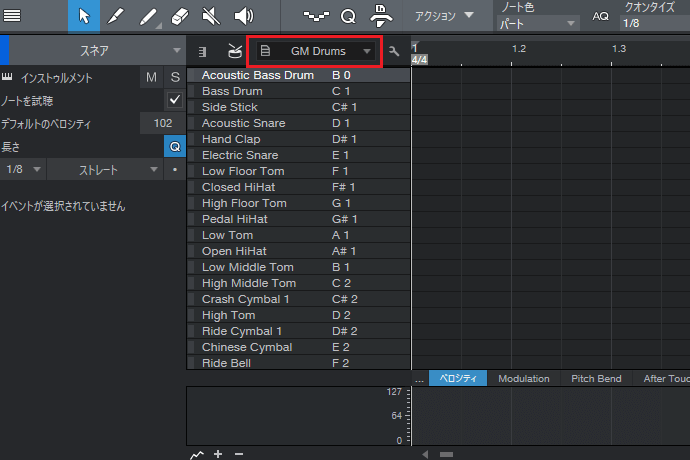Mute the instrument with the M button
Screen dimensions: 690x460
(x=151, y=78)
